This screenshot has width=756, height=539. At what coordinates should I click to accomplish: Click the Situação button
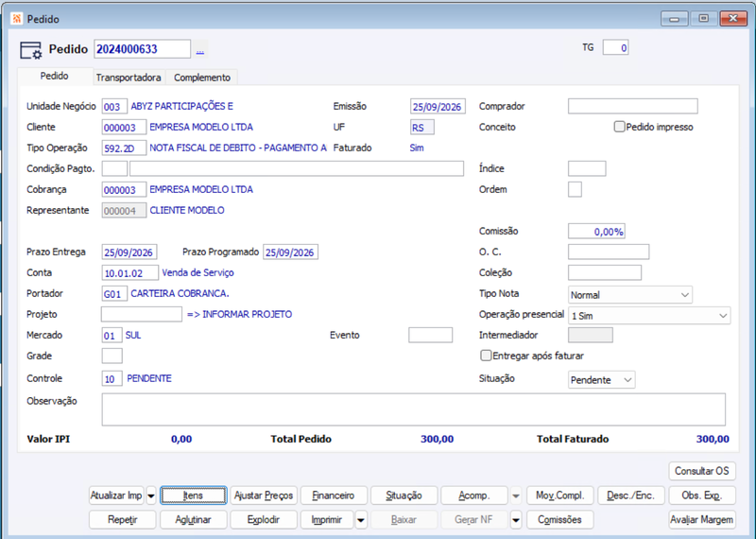tap(404, 496)
